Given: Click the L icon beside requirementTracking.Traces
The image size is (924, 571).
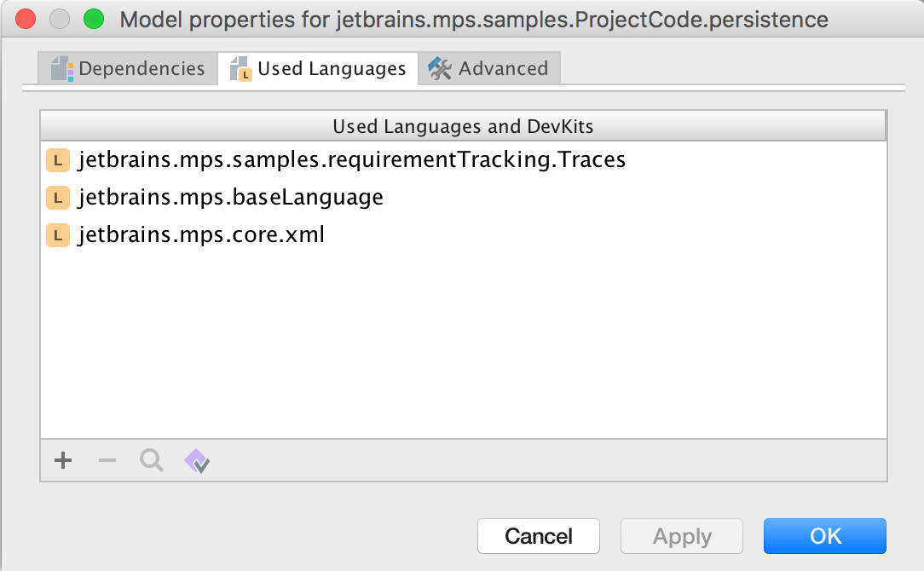Looking at the screenshot, I should 58,159.
